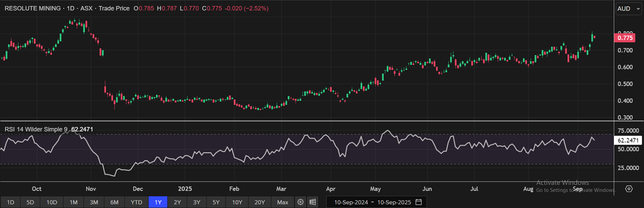Click the 10-Sep-2025 end date field
This screenshot has width=644, height=208.
[x=393, y=202]
